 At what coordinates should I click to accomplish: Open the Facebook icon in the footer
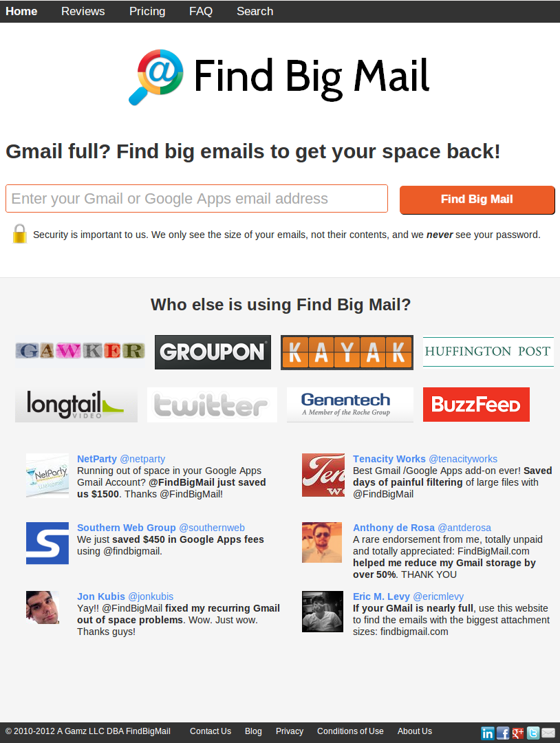pyautogui.click(x=503, y=733)
